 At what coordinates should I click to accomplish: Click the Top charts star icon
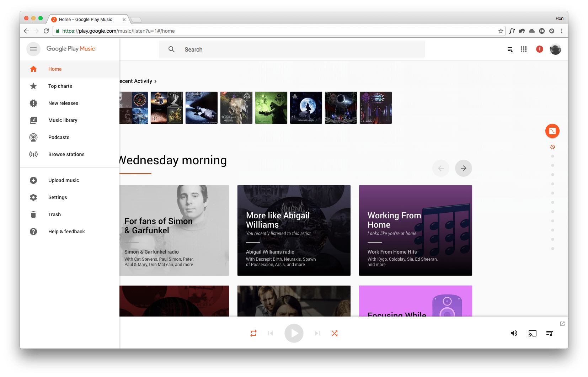tap(33, 86)
